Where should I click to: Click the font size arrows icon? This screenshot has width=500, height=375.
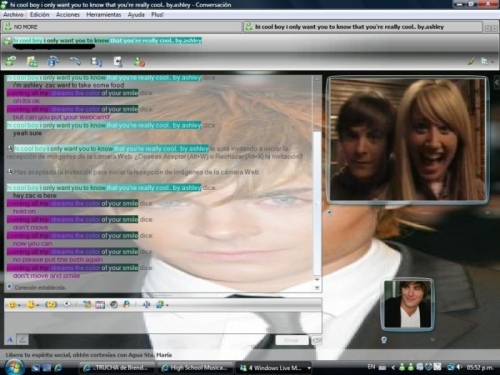(x=146, y=305)
